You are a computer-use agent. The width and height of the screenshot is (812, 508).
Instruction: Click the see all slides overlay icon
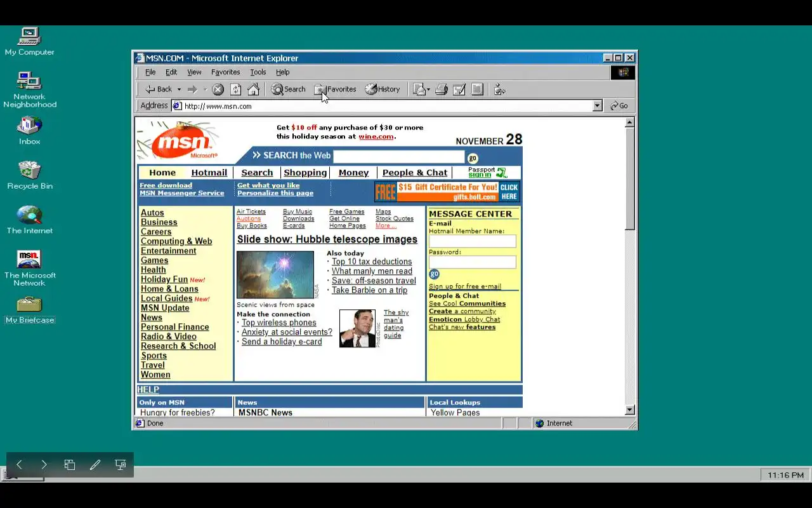pos(70,465)
